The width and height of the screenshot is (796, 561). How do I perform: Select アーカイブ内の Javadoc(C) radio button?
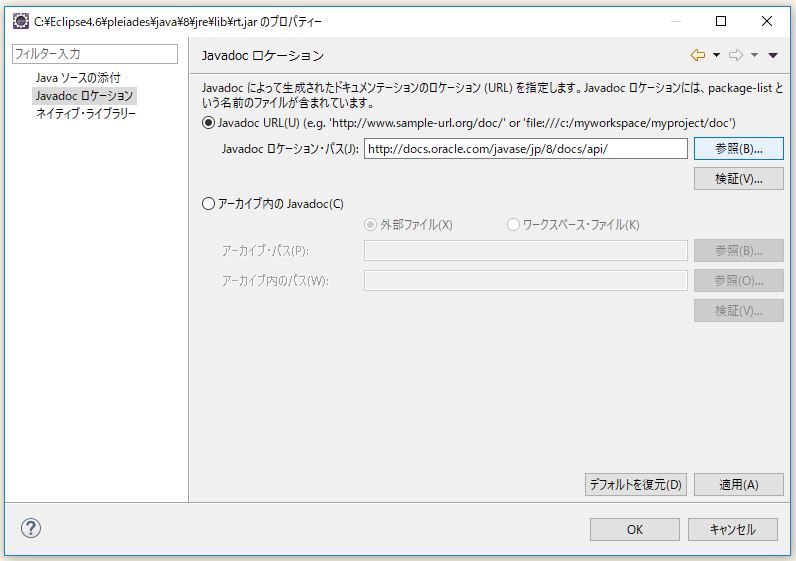(x=208, y=204)
